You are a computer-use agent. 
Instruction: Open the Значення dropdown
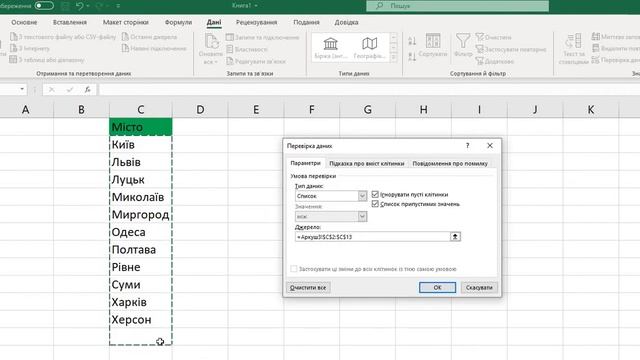point(362,216)
